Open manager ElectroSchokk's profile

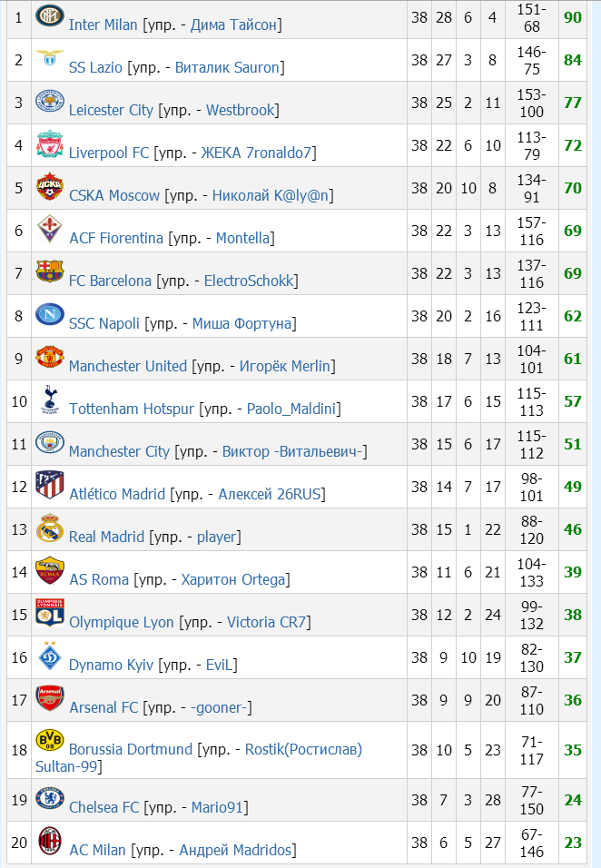click(x=250, y=281)
